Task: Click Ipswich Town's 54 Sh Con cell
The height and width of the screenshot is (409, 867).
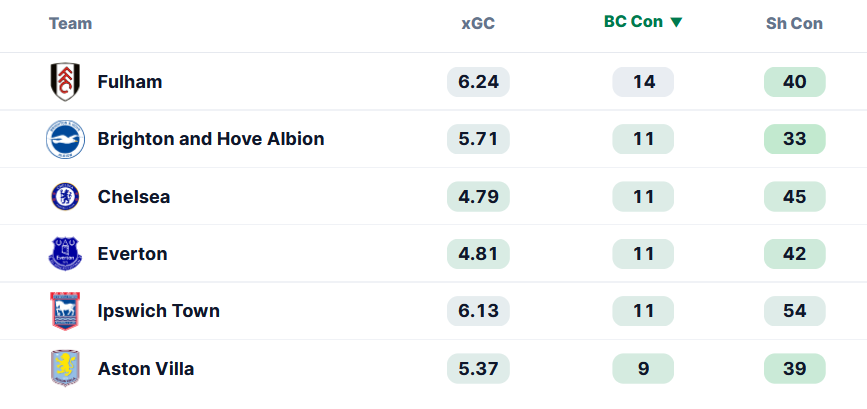Action: pyautogui.click(x=795, y=311)
